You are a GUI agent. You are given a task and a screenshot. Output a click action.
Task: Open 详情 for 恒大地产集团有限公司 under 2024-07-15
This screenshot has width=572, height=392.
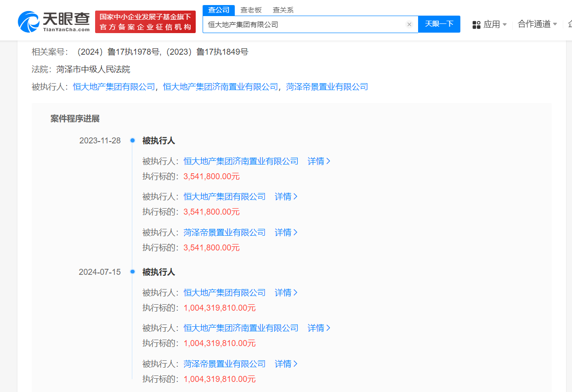coord(286,293)
